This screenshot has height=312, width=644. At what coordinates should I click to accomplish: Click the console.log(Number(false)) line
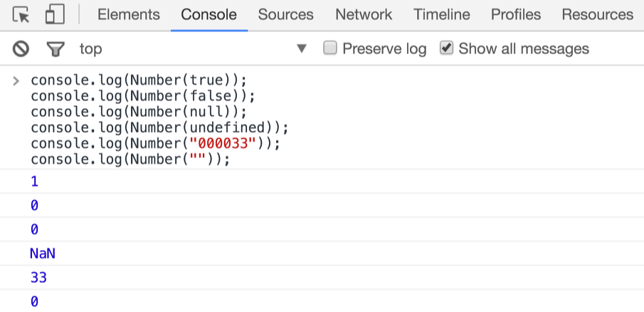[x=143, y=96]
